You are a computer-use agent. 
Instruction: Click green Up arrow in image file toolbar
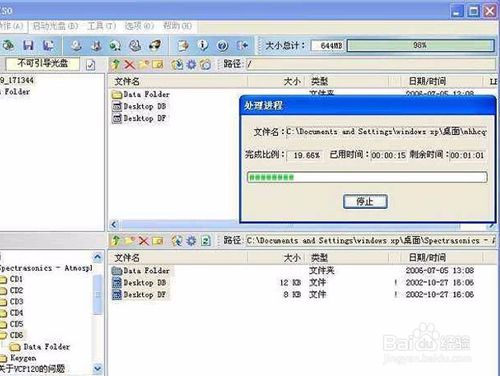click(x=116, y=64)
